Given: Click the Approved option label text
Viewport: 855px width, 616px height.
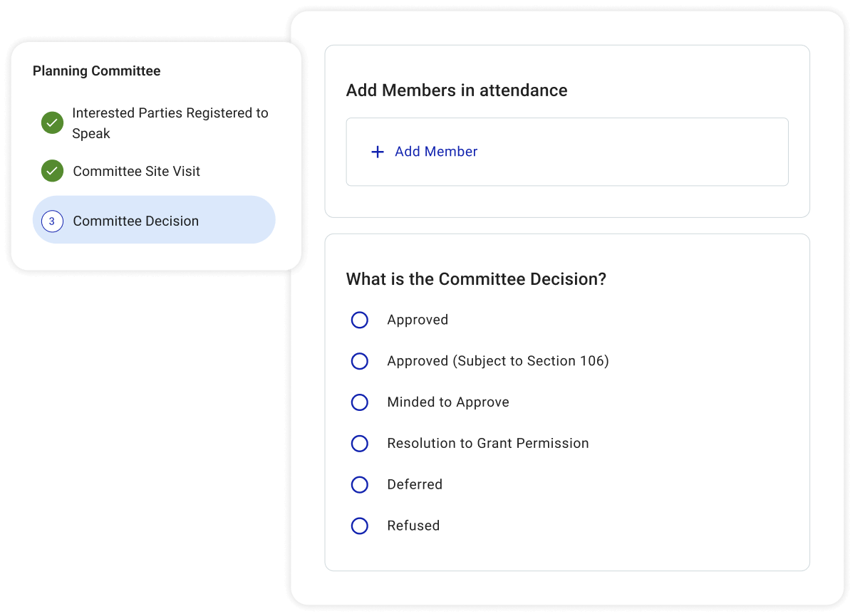Looking at the screenshot, I should [418, 320].
